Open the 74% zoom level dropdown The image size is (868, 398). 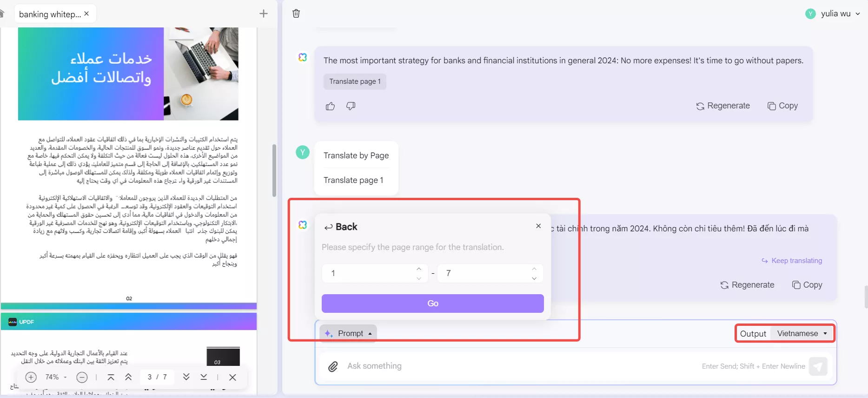click(56, 377)
